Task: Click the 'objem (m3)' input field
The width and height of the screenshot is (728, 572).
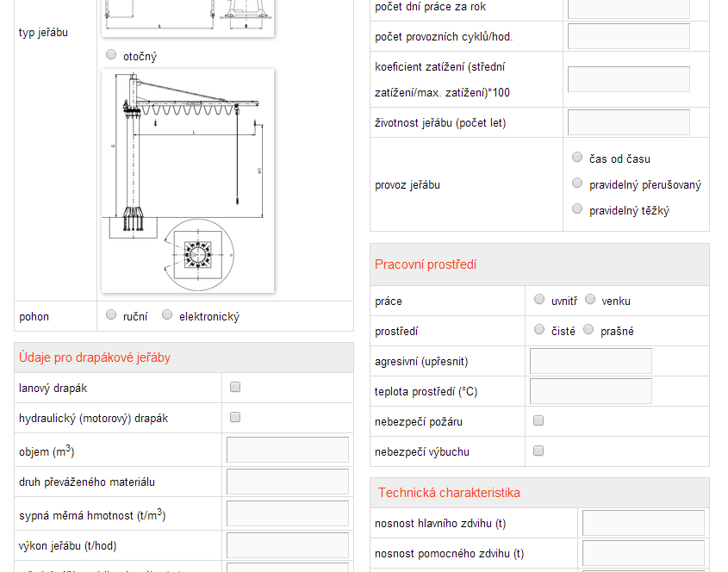Action: click(287, 450)
